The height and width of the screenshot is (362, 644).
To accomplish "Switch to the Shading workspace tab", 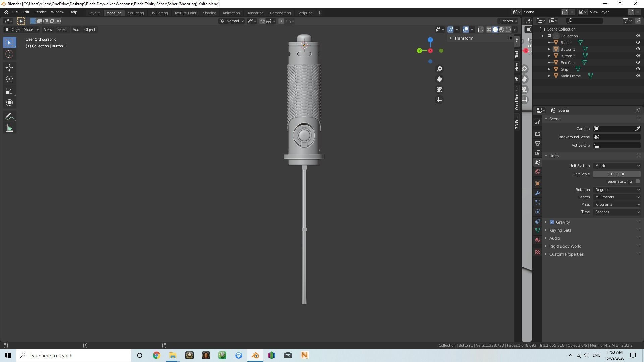I will click(x=209, y=13).
